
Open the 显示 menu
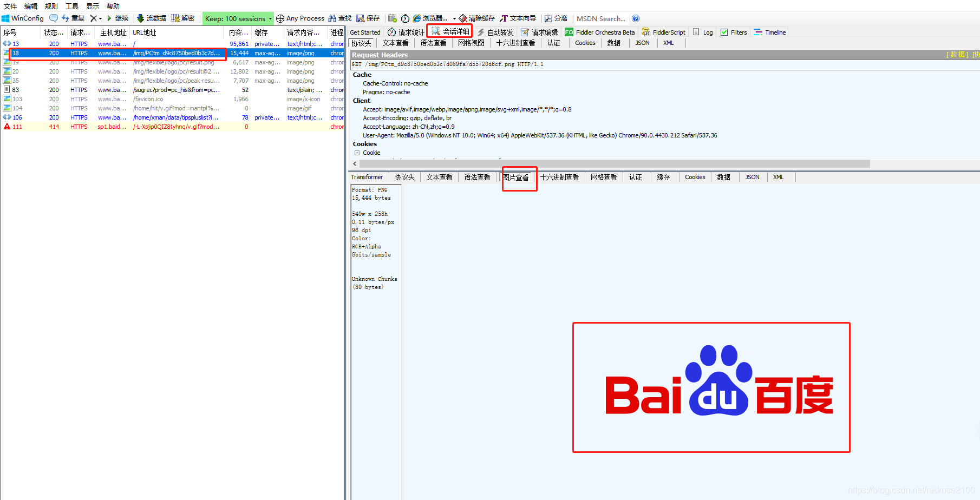coord(93,6)
